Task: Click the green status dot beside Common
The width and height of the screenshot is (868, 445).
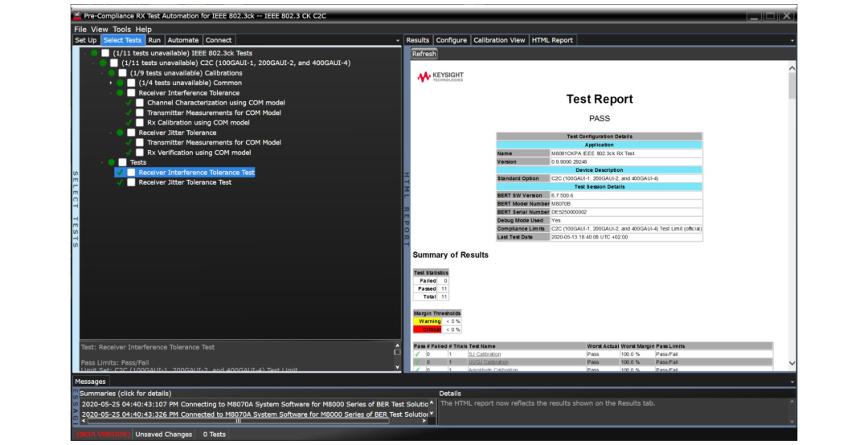Action: 120,83
